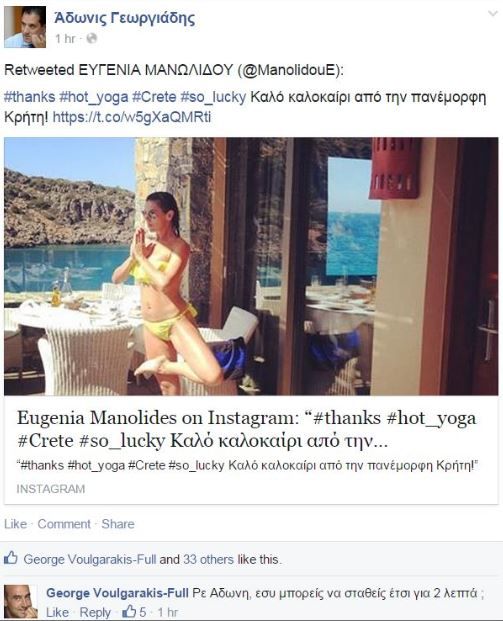Open George Voulgarakis-Full commenter avatar
This screenshot has height=621, width=503.
point(21,602)
